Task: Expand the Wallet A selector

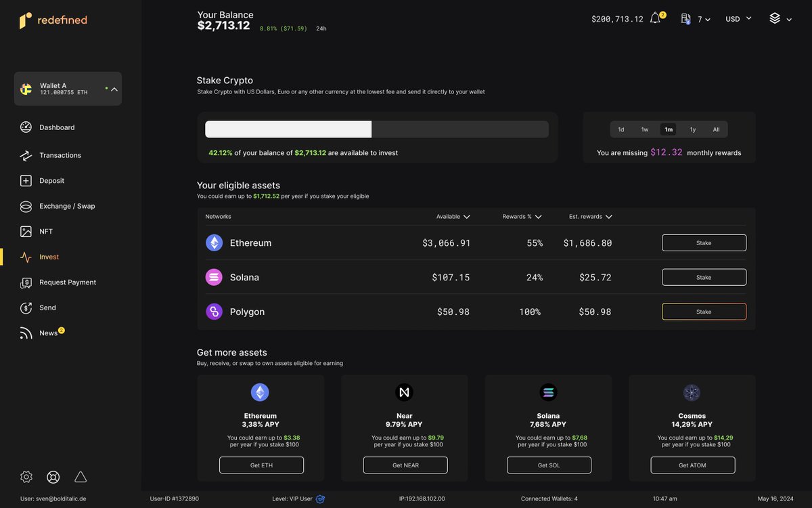Action: (x=68, y=89)
